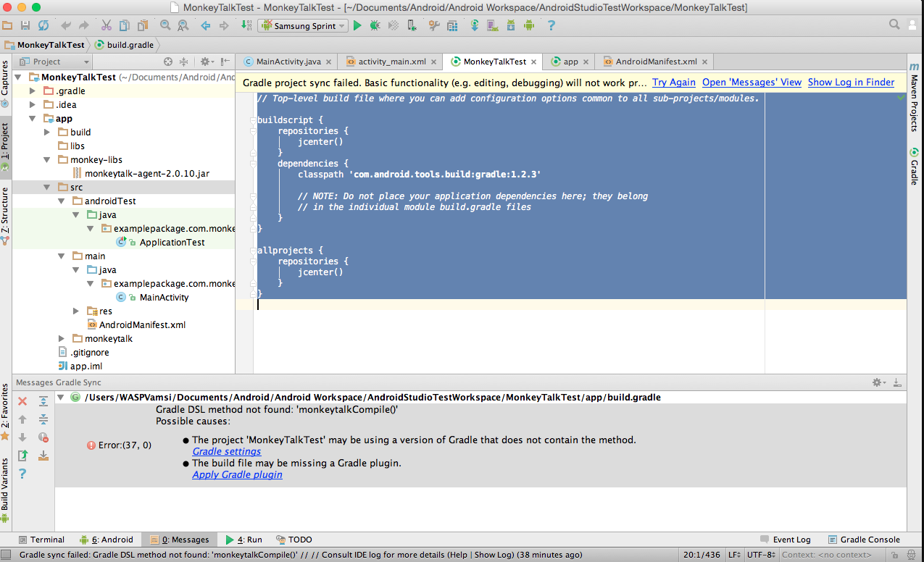Open Samsung Sprint run configuration dropdown
Viewport: 924px width, 562px height.
tap(302, 25)
